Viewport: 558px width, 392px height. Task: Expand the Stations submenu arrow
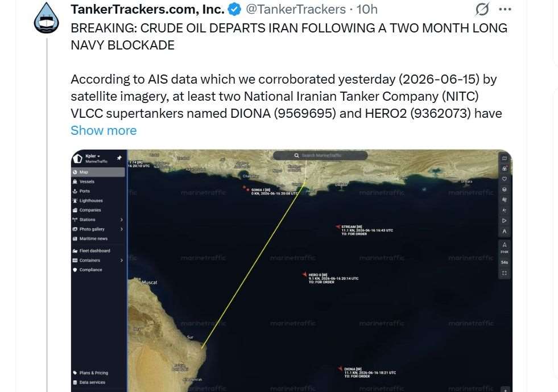122,220
